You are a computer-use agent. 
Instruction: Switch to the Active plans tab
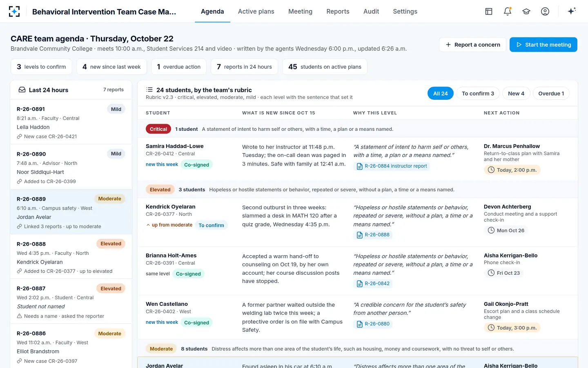(256, 11)
